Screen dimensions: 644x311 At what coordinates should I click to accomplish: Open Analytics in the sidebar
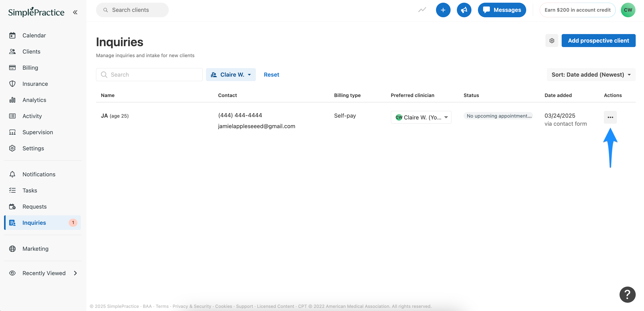[34, 100]
